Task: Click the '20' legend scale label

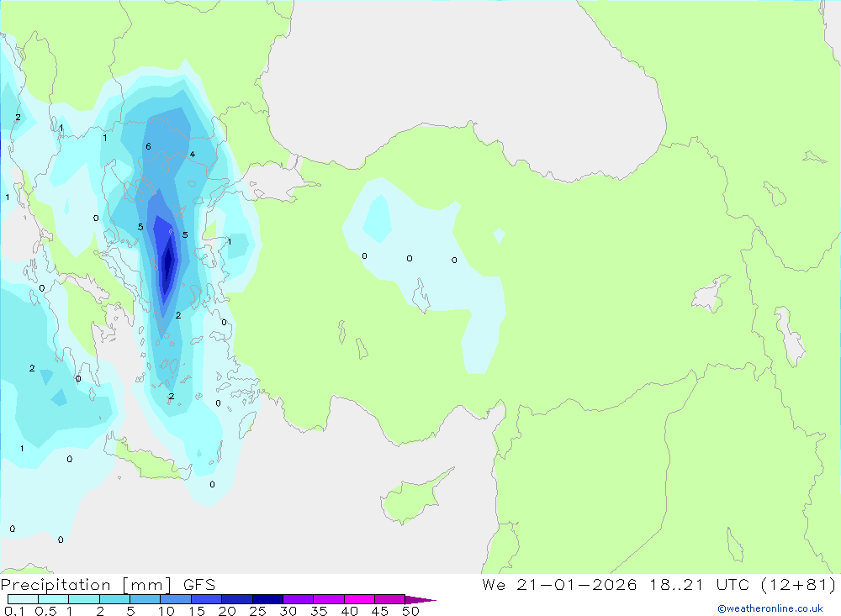Action: 227,611
